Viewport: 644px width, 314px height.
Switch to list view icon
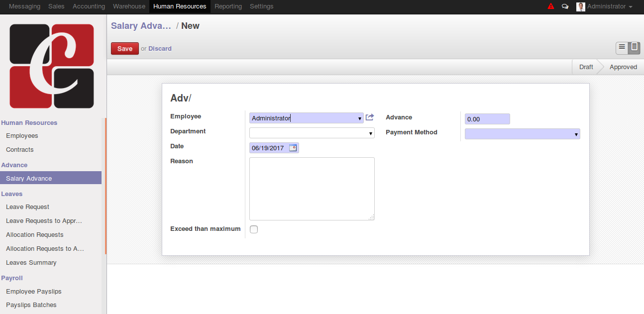pos(622,48)
